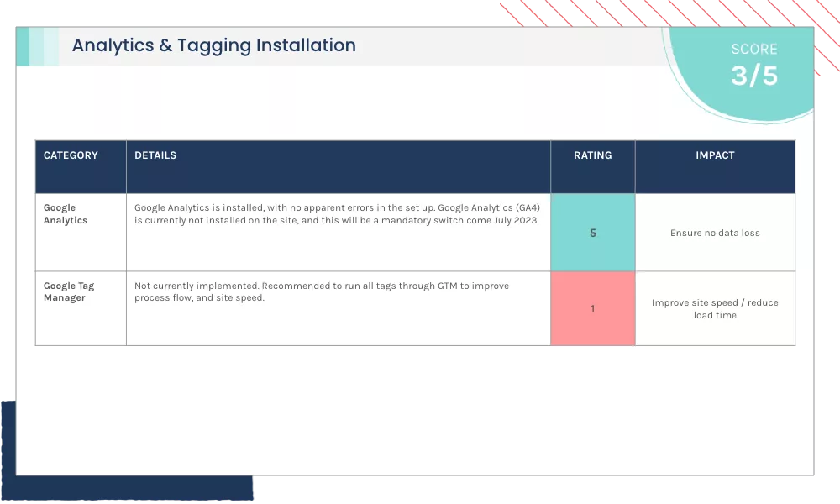Click the 'Ensure no data loss' impact cell
This screenshot has width=840, height=504.
(x=715, y=233)
